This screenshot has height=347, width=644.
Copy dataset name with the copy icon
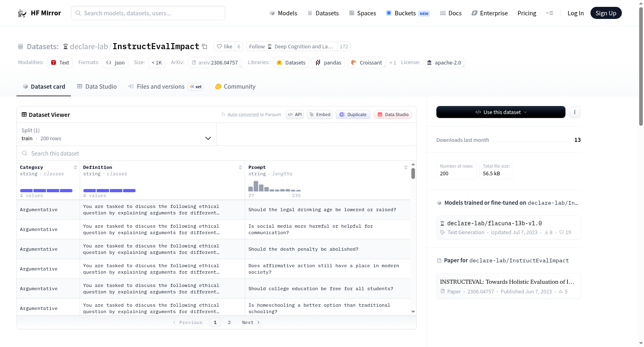coord(204,46)
